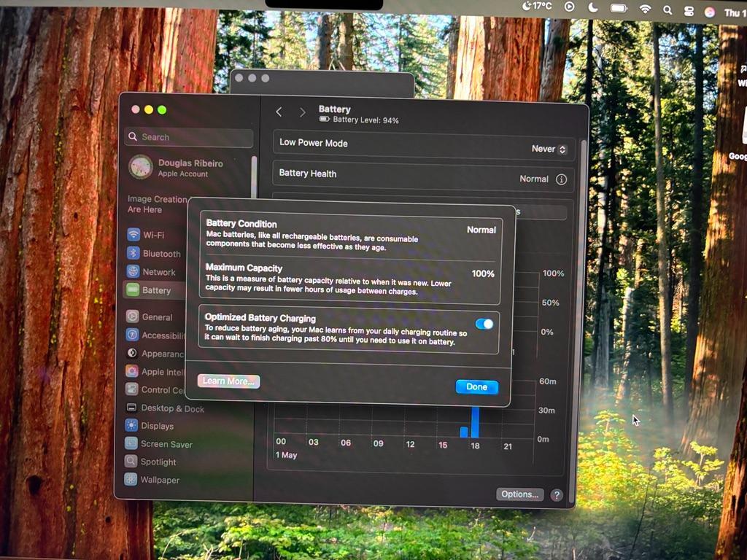
Task: Click Image Creation Are Here notice
Action: [x=158, y=204]
